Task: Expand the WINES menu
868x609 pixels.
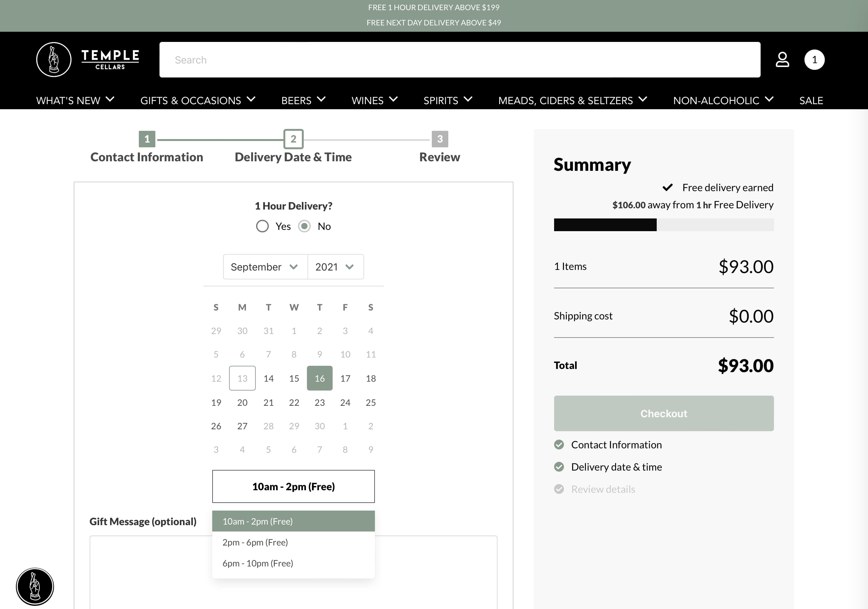Action: 374,100
